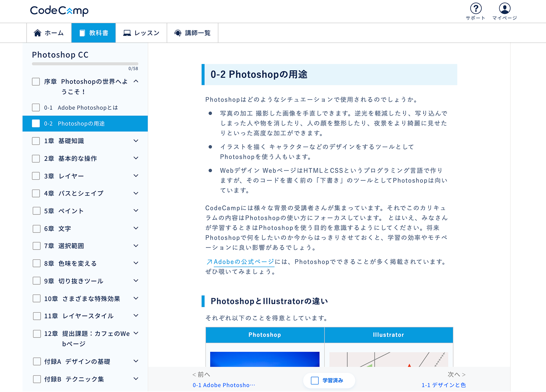
Task: Switch to the 教科書 tab
Action: click(94, 33)
